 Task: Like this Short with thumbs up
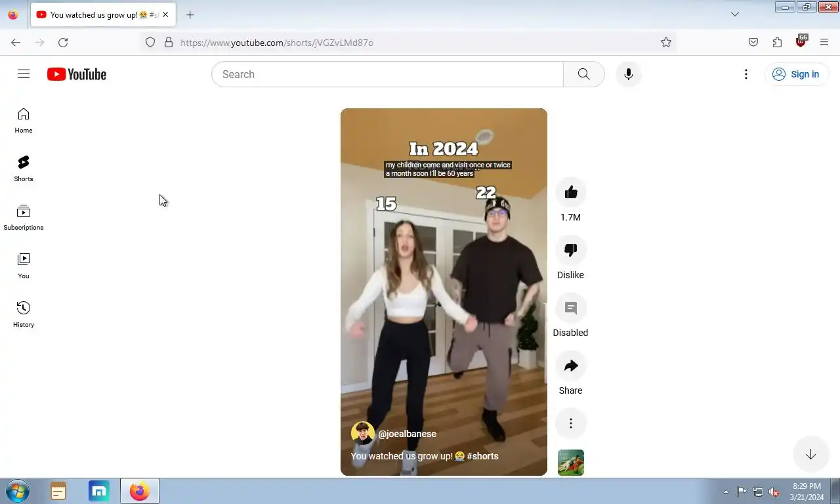pyautogui.click(x=571, y=192)
